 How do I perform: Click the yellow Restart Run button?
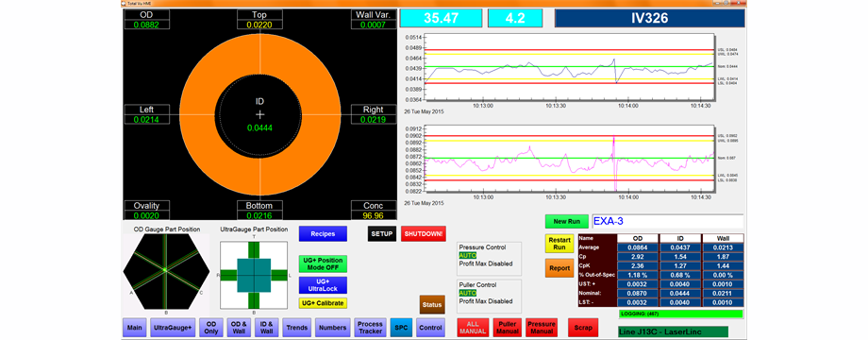pyautogui.click(x=559, y=244)
